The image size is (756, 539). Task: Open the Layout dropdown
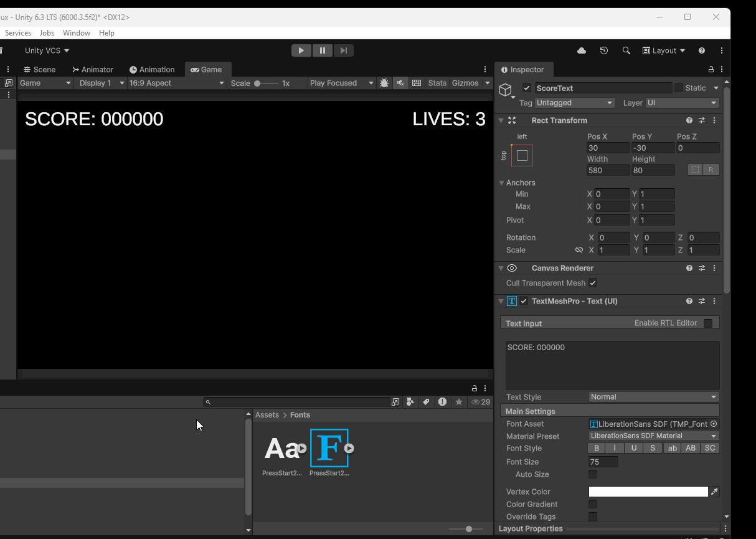click(664, 50)
